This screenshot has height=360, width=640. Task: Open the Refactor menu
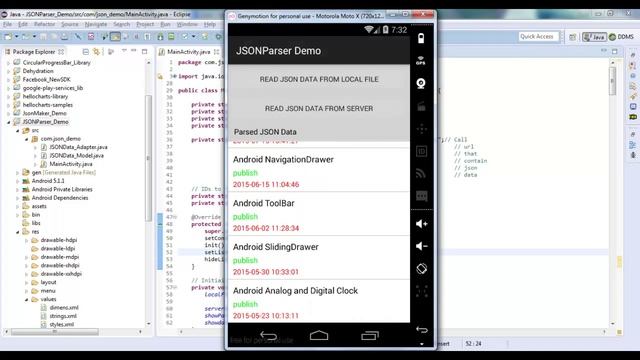tap(44, 24)
